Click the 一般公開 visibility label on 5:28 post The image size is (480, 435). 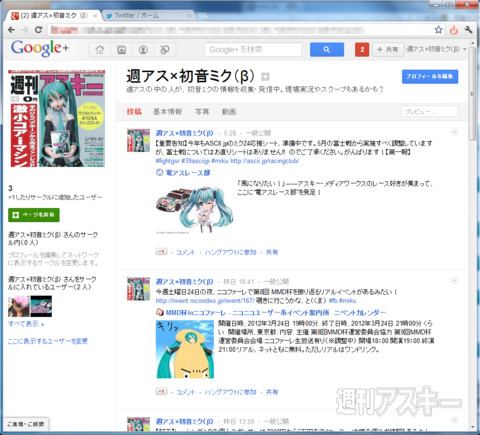[x=258, y=133]
